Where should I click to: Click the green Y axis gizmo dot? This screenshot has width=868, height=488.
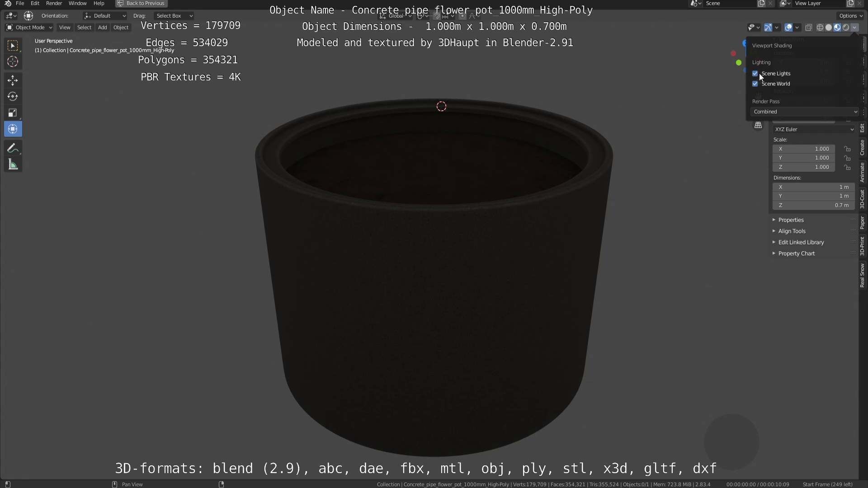coord(739,62)
